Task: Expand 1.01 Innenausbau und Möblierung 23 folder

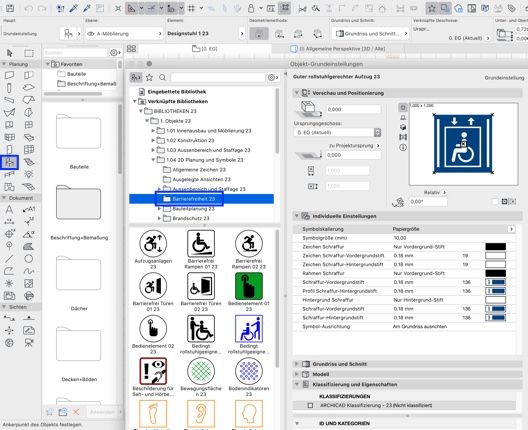Action: point(153,131)
